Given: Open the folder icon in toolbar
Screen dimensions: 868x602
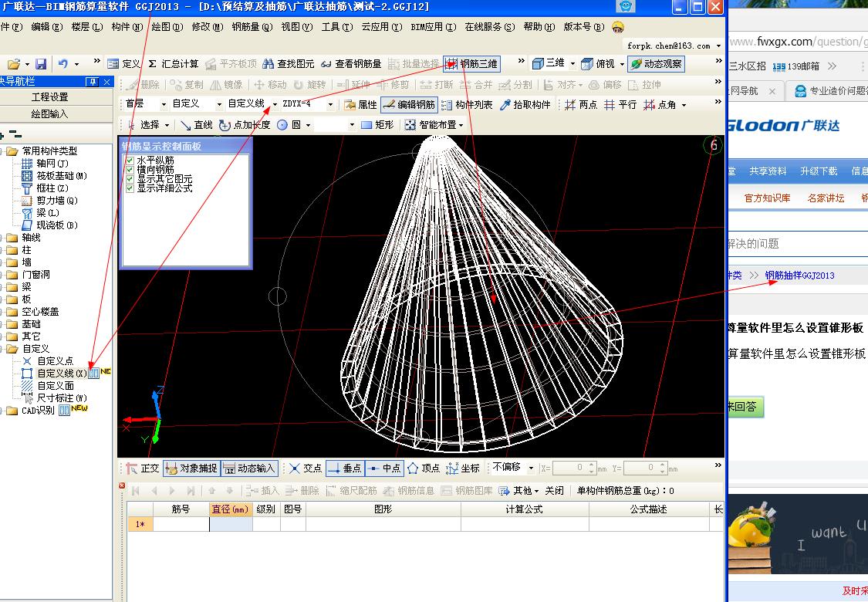Looking at the screenshot, I should point(14,64).
